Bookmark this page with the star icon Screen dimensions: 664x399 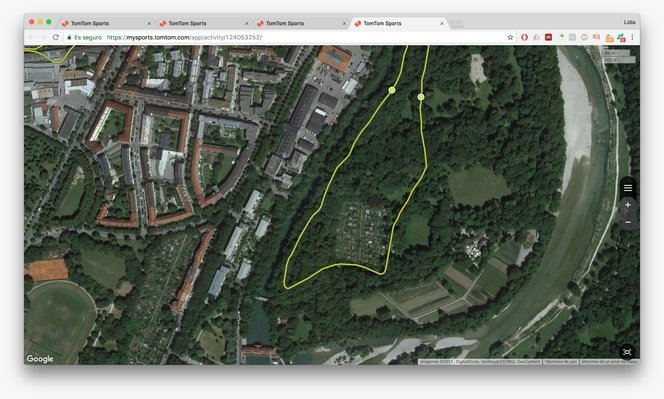coord(510,37)
